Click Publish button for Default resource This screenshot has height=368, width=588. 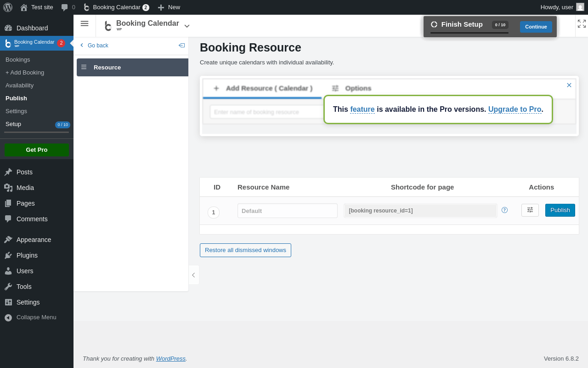point(560,210)
